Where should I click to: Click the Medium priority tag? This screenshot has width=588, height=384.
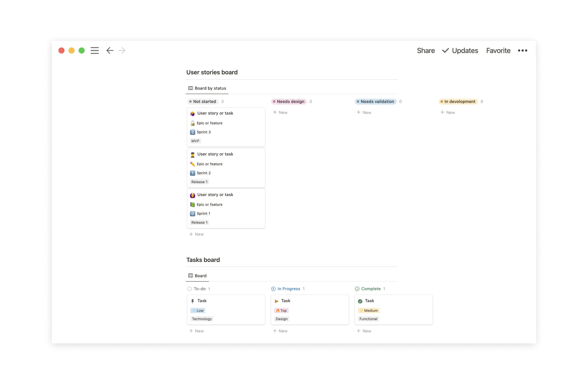[x=369, y=310]
